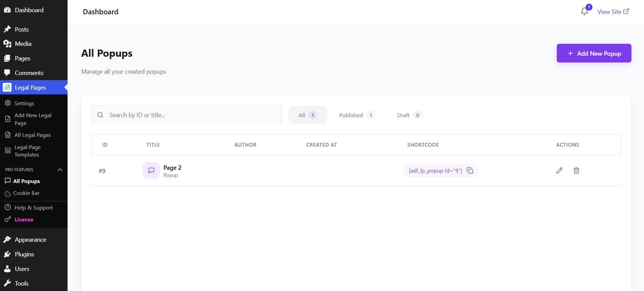Select the All filter tab
The height and width of the screenshot is (291, 644).
[x=308, y=115]
